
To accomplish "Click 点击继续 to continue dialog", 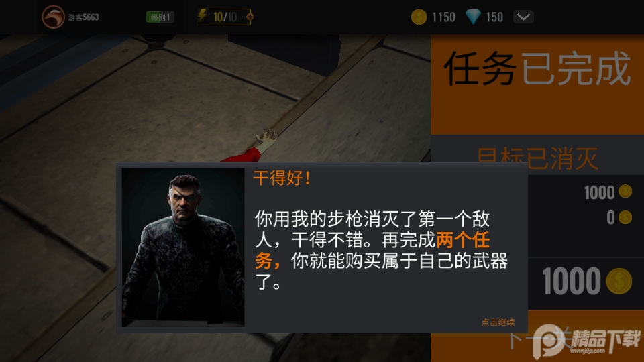I will click(x=498, y=322).
